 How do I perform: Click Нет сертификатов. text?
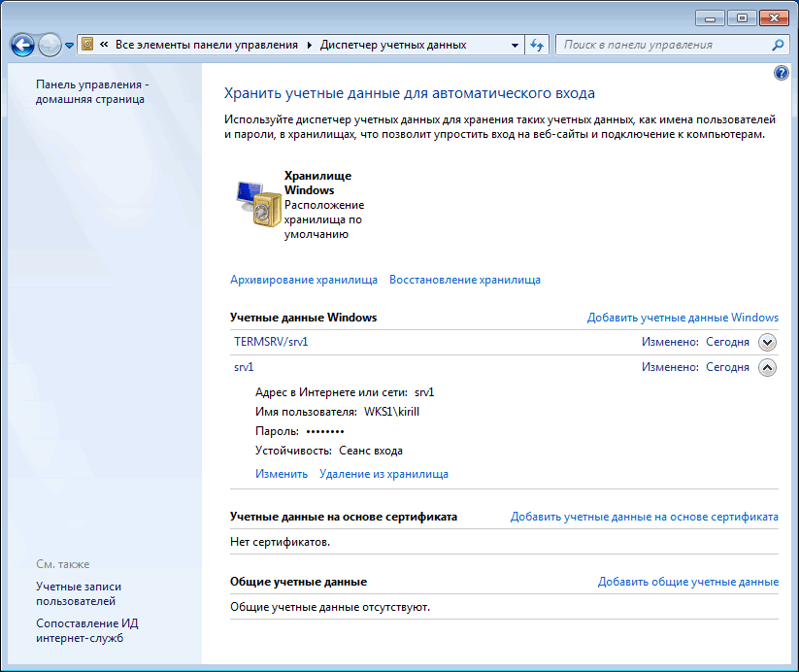281,542
